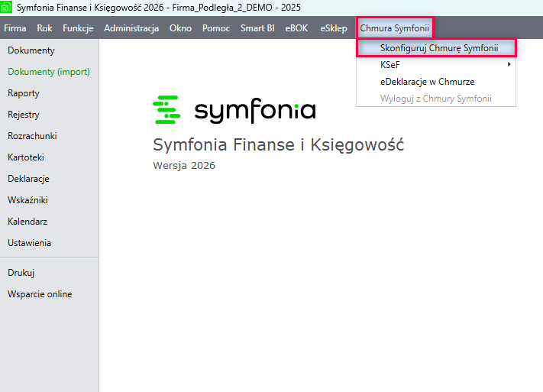
Task: Open the eSklep menu
Action: coord(334,28)
